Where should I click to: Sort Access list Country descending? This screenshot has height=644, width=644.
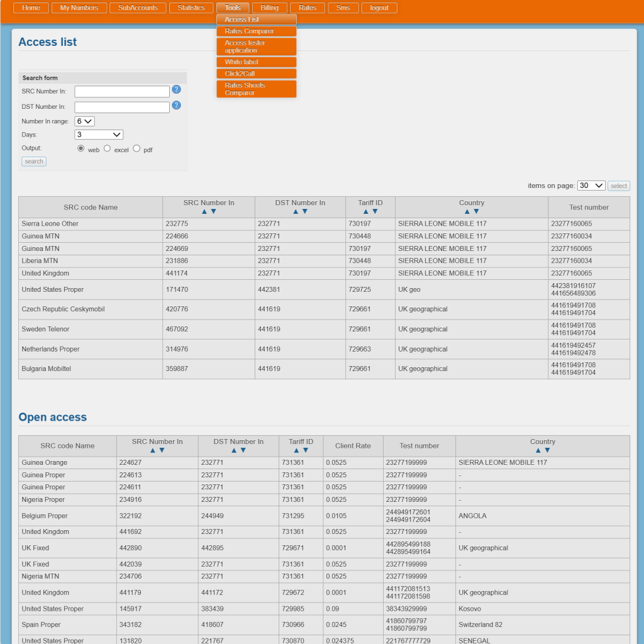(477, 211)
